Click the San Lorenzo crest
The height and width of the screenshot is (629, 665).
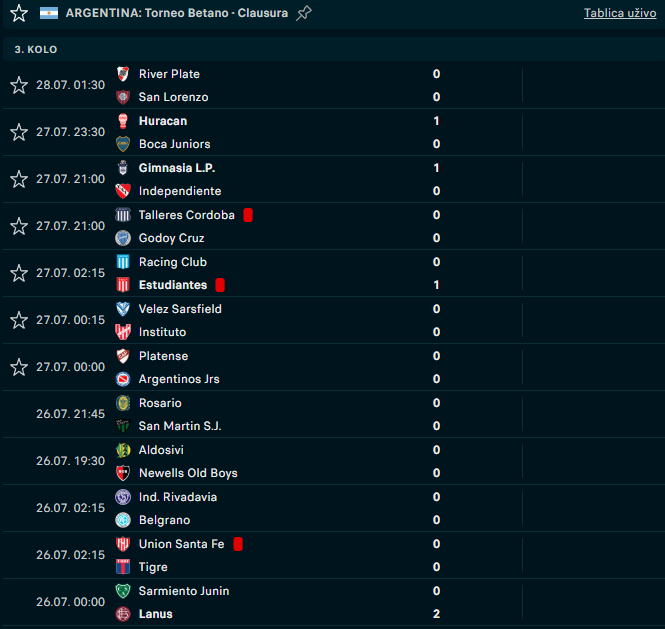pos(123,97)
